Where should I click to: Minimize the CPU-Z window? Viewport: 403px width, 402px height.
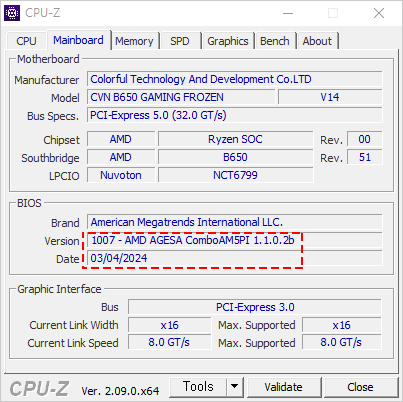[x=288, y=13]
